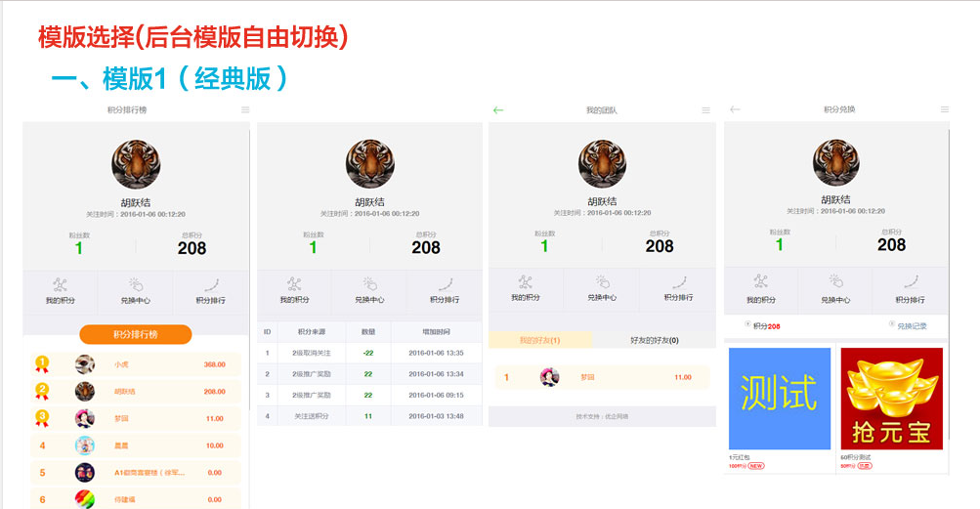Click NEW badge under 1元红包
980x509 pixels.
756,466
